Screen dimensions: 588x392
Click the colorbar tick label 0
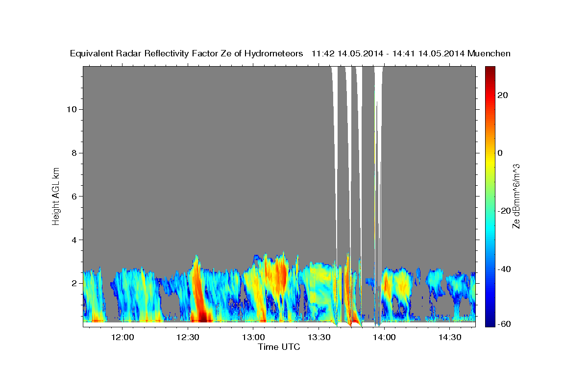(x=500, y=153)
